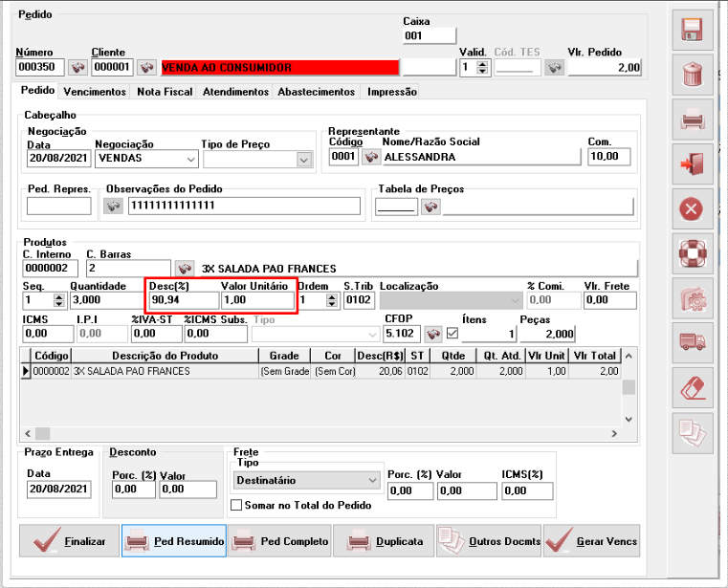Click binoculars icon beside Cód. TES
The image size is (728, 588).
(554, 67)
